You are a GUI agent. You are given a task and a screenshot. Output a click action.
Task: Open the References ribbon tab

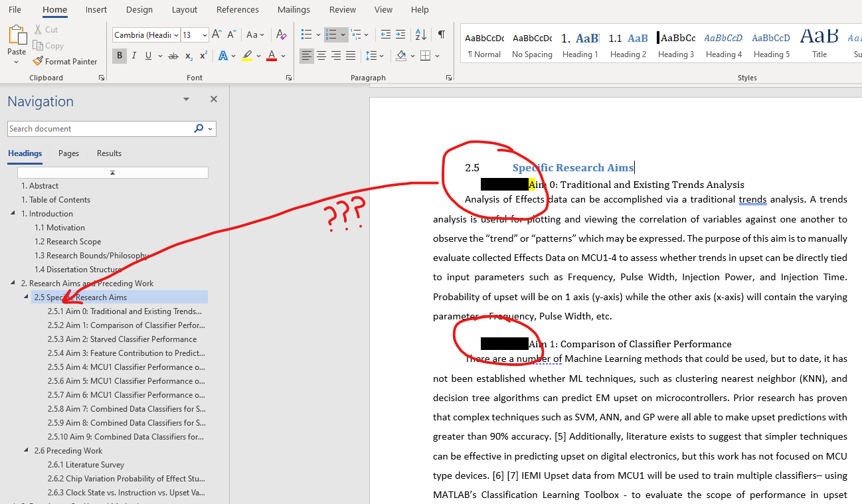point(237,9)
